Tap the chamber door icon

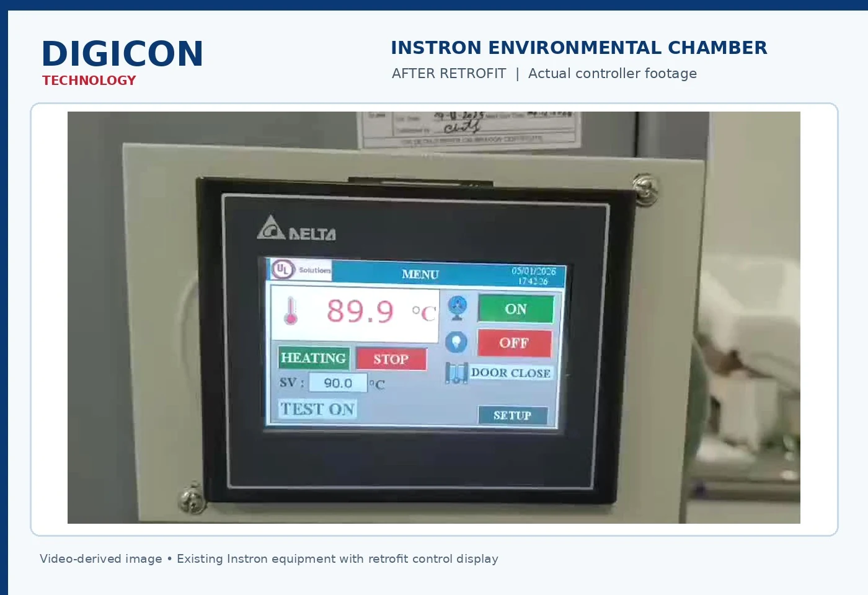tap(456, 373)
